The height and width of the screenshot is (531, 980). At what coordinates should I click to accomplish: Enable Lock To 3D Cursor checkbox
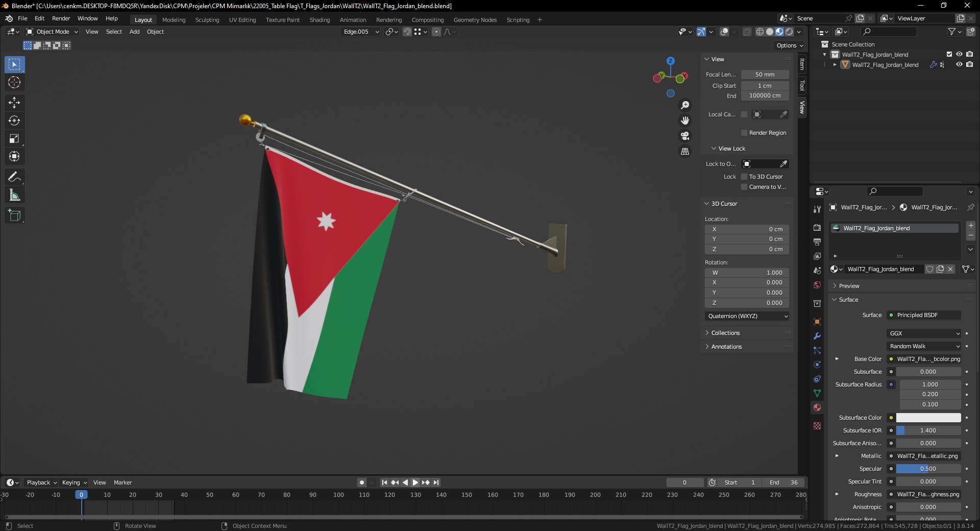click(x=744, y=177)
